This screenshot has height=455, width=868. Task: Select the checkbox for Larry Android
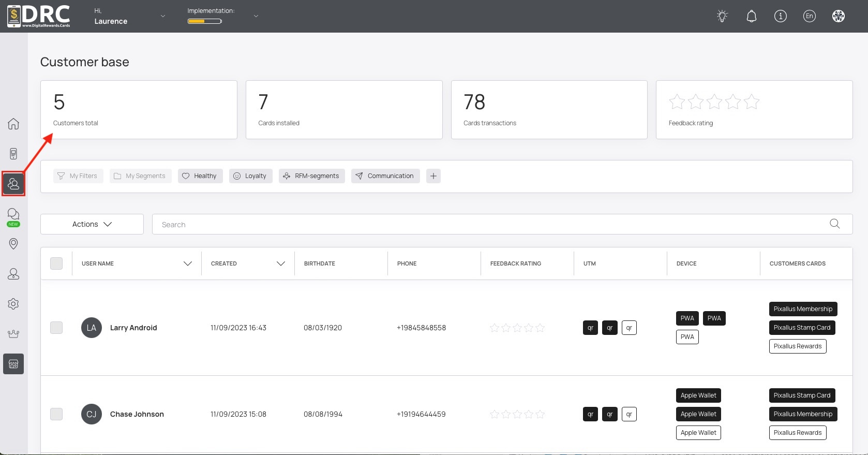click(x=56, y=328)
